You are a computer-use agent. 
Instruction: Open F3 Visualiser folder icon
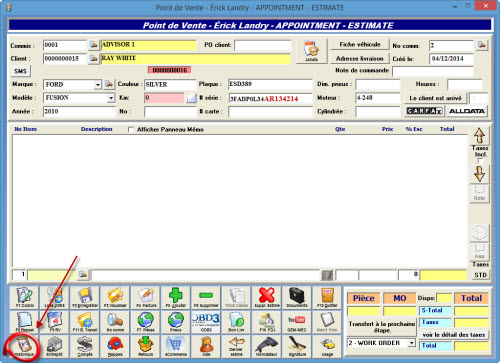pos(115,297)
